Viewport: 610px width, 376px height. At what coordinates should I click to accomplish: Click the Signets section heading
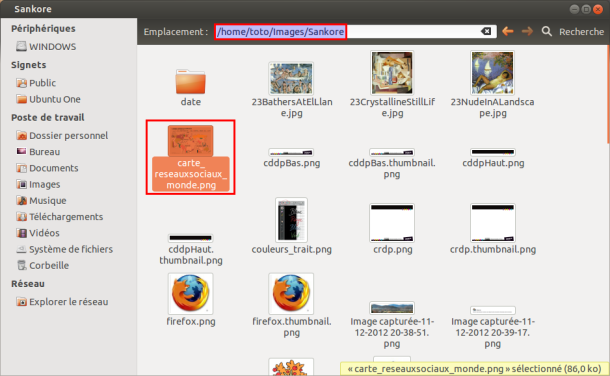click(28, 65)
